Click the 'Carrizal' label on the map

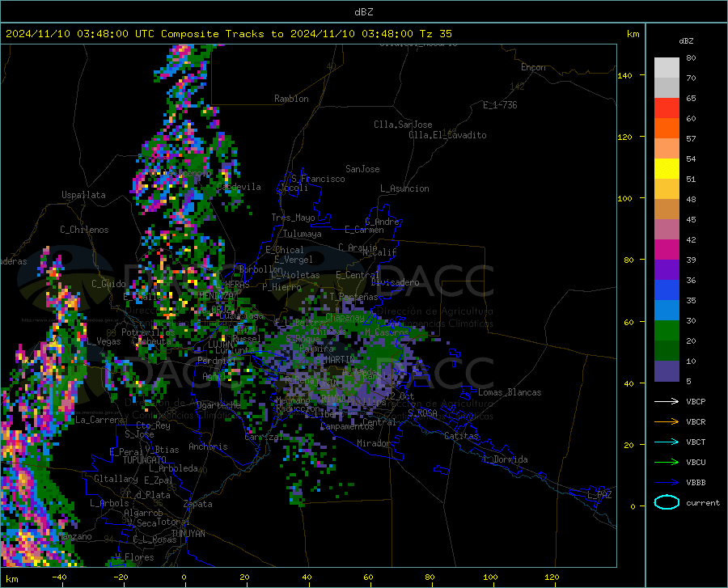pos(264,438)
